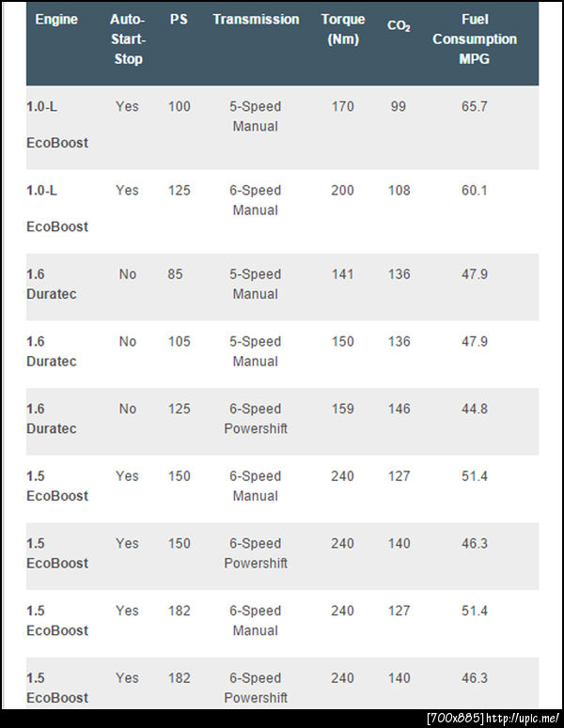Image resolution: width=564 pixels, height=728 pixels.
Task: Select the CO2 value 146
Action: click(399, 409)
